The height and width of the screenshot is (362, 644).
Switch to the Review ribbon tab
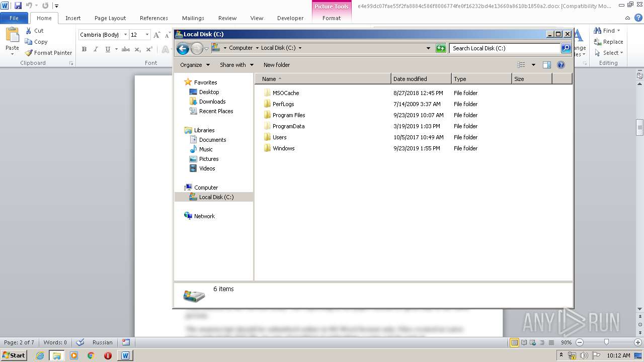click(227, 18)
